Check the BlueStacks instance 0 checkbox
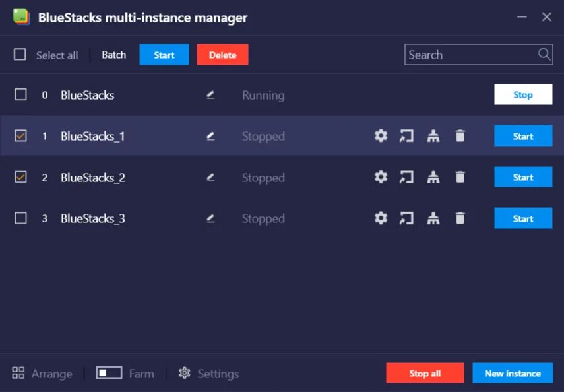The width and height of the screenshot is (564, 392). pos(20,94)
